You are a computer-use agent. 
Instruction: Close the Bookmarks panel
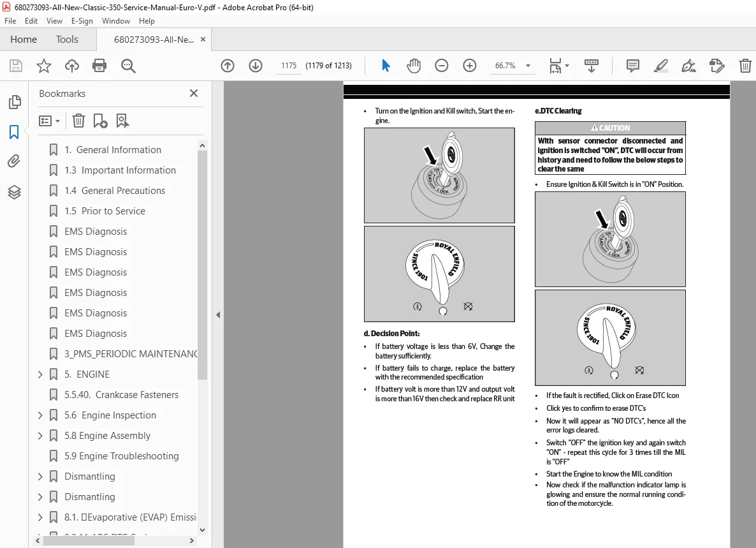[194, 93]
